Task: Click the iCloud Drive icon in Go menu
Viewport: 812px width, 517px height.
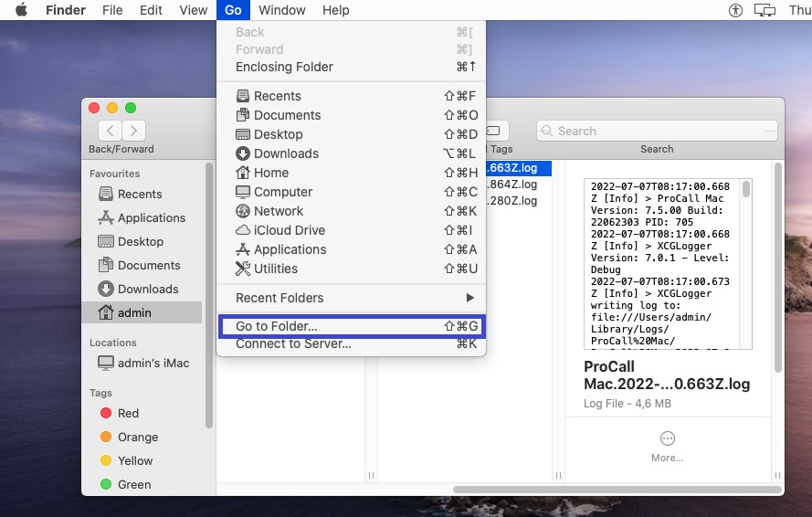Action: (x=243, y=230)
